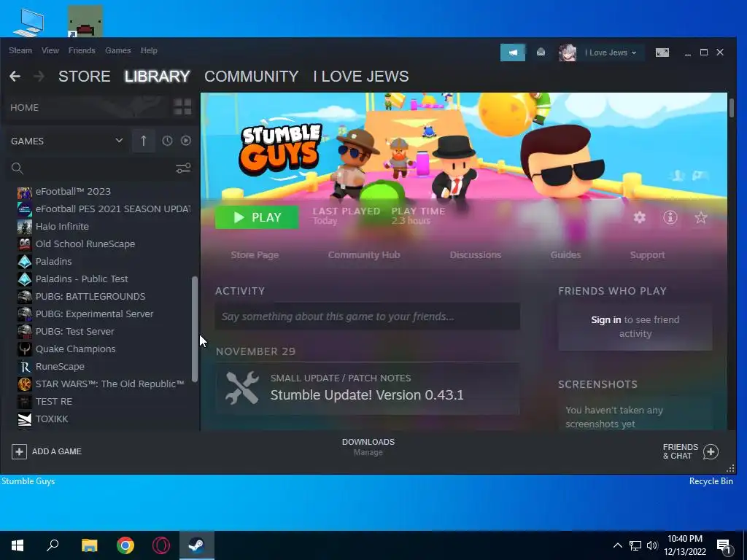Go to the STORE tab
Screen dimensions: 747x560
click(85, 76)
